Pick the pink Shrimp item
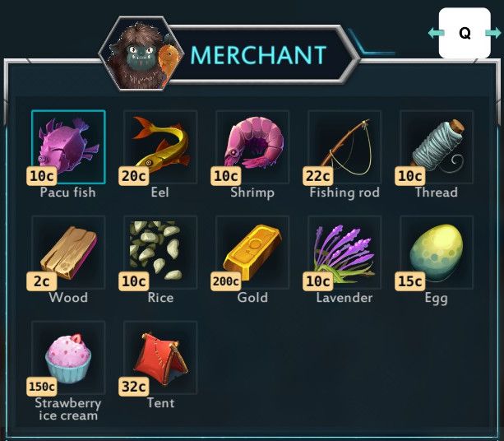Screen dimensions: 504x441 [x=252, y=147]
